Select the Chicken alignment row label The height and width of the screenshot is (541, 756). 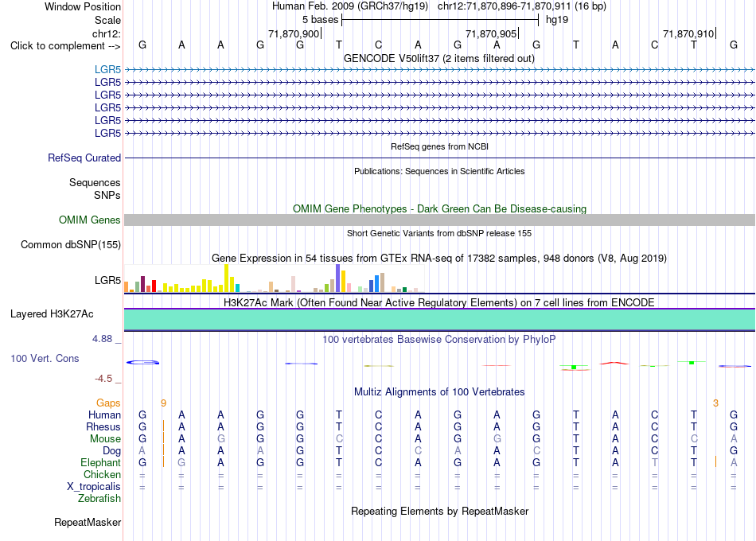(x=102, y=474)
